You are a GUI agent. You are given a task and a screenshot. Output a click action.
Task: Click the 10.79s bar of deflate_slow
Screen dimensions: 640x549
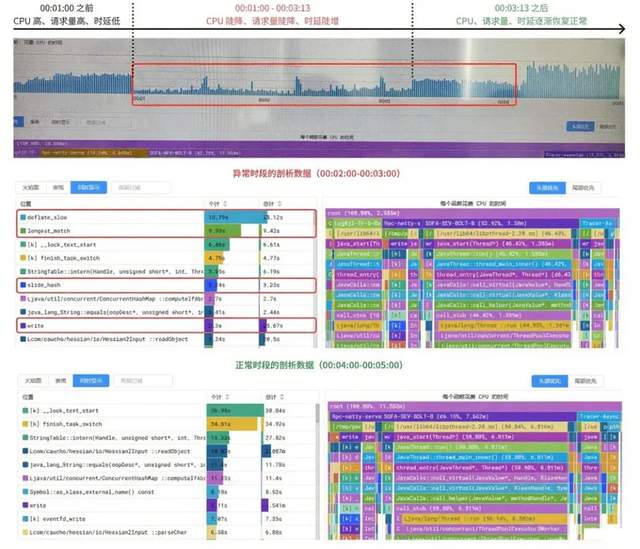[x=235, y=218]
